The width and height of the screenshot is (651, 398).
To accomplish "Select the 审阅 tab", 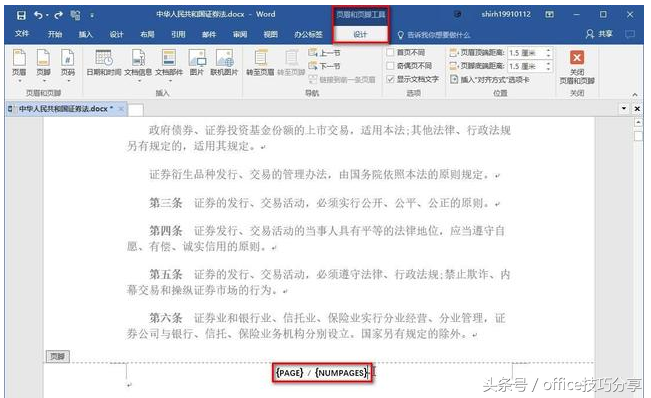I will [240, 34].
